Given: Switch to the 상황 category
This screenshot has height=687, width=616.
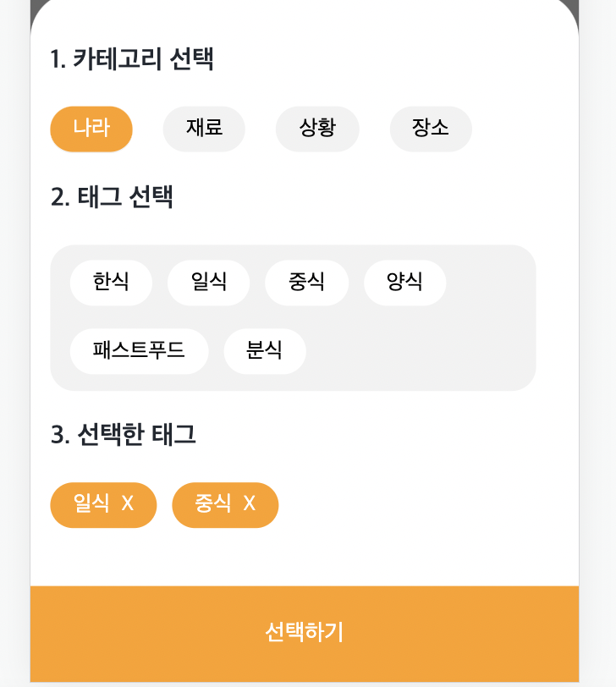Looking at the screenshot, I should [317, 129].
